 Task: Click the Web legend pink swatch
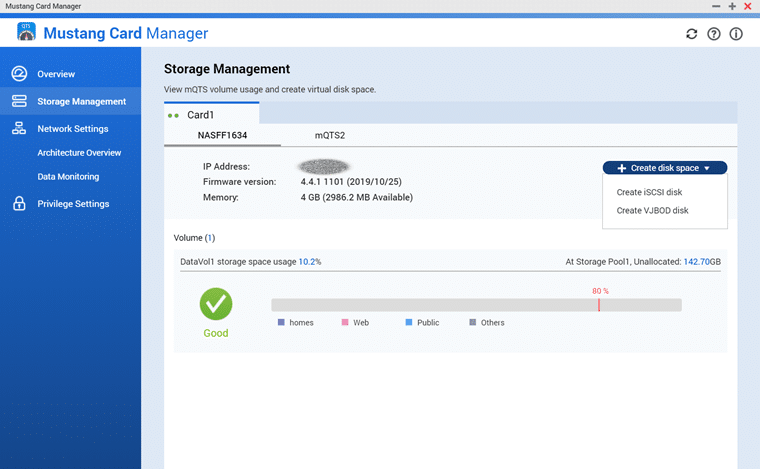pos(345,322)
